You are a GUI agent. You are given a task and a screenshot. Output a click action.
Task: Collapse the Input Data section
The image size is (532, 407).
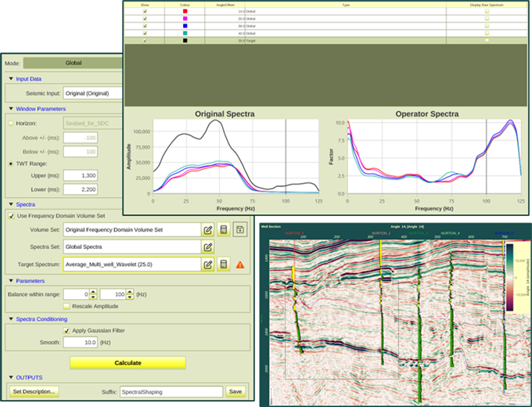click(10, 78)
